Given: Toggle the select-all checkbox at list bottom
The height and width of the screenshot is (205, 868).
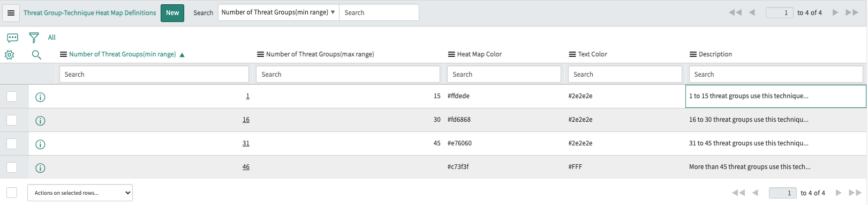Looking at the screenshot, I should tap(12, 193).
